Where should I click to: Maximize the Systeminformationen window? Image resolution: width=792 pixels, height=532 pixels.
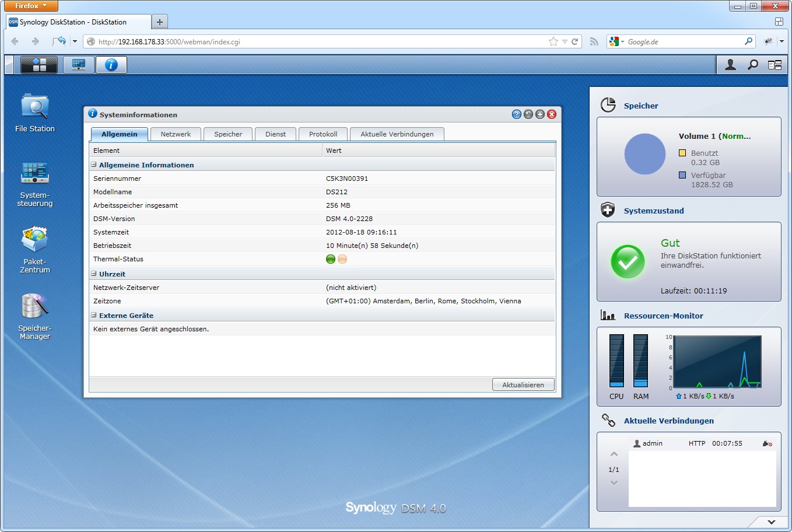pyautogui.click(x=540, y=114)
